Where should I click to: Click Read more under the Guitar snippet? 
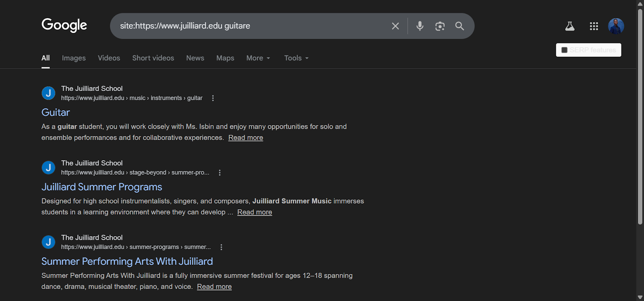(246, 138)
